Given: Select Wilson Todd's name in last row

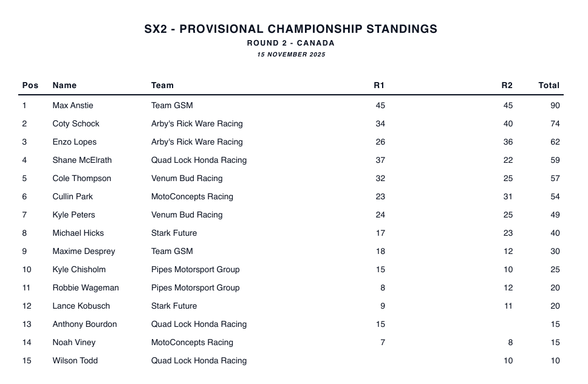Looking at the screenshot, I should [x=75, y=361].
